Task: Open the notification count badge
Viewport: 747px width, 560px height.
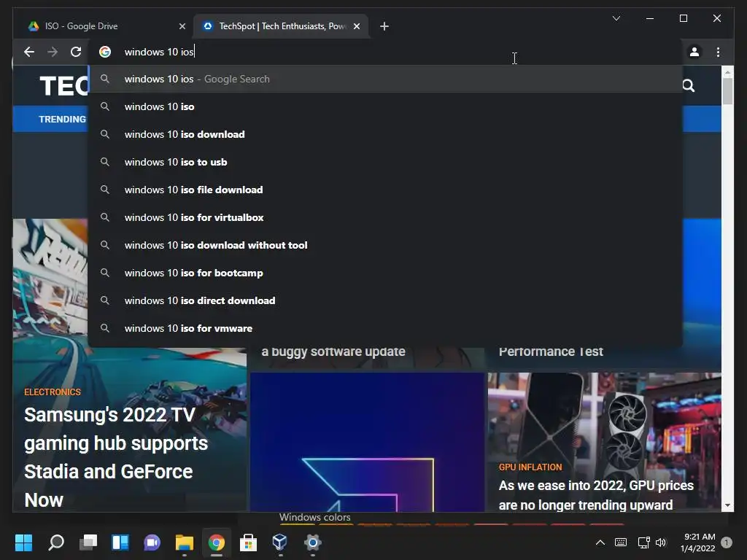Action: [727, 542]
